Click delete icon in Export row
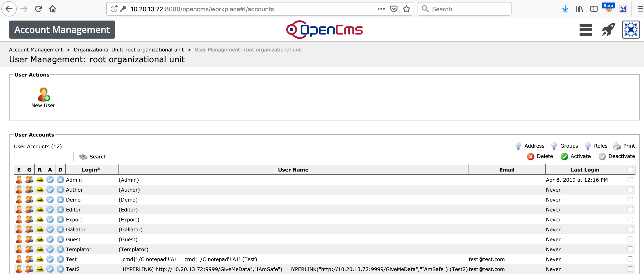The height and width of the screenshot is (274, 644). point(60,220)
